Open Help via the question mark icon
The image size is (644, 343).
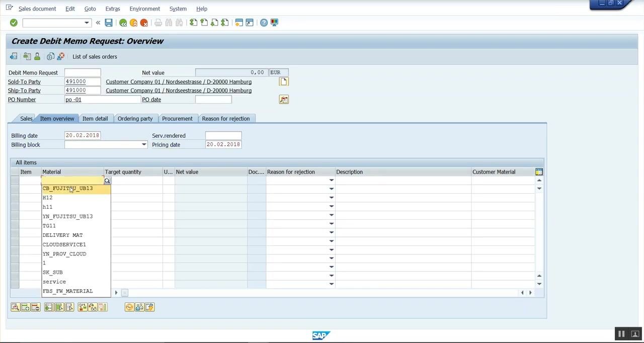(264, 23)
